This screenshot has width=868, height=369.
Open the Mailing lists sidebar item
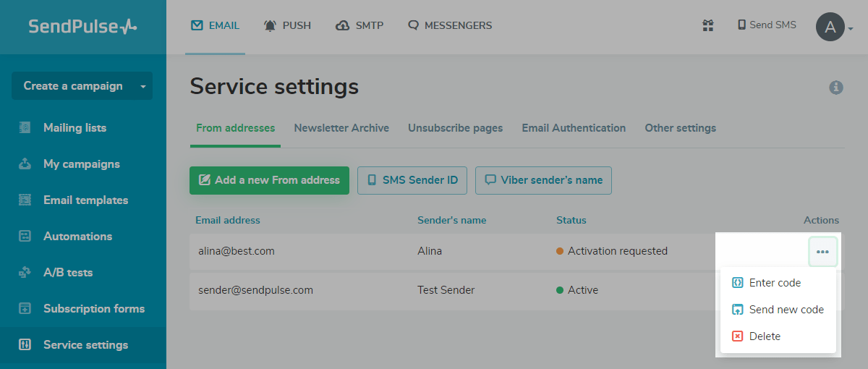(75, 128)
